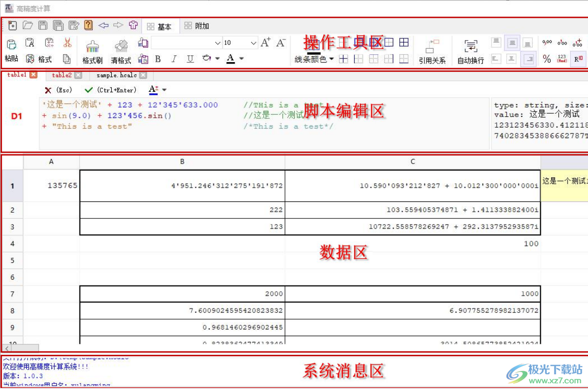Apply the 0,00 comma number format
Screen dimensions: 588x389
(x=547, y=43)
